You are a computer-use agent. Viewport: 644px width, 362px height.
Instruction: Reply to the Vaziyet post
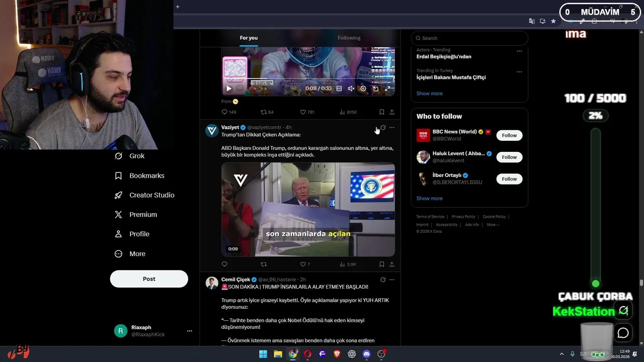click(x=224, y=264)
